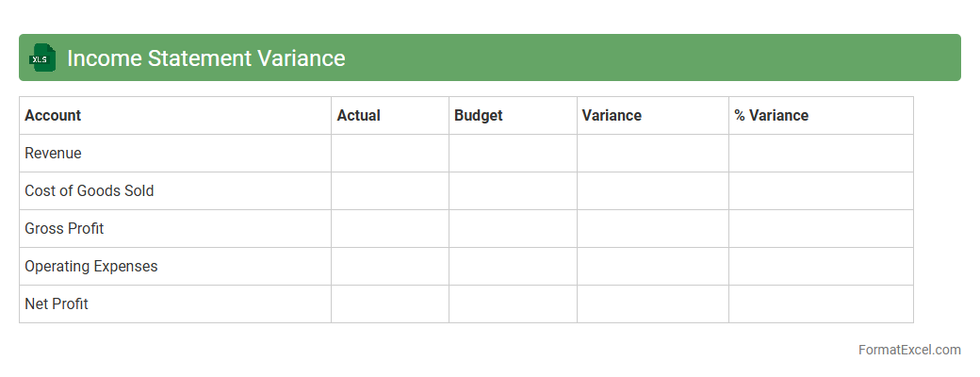Viewport: 980px width, 377px height.
Task: Click the Cost of Goods Sold label
Action: (x=90, y=191)
